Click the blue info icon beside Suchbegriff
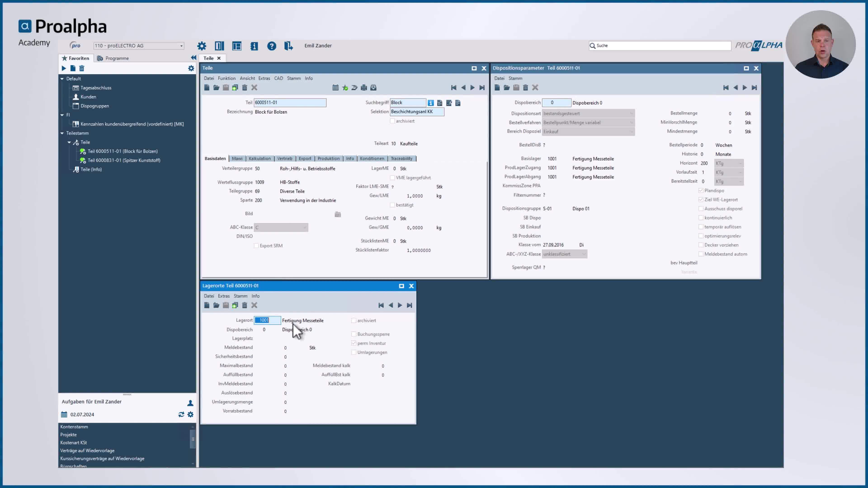Image resolution: width=868 pixels, height=488 pixels. 431,103
